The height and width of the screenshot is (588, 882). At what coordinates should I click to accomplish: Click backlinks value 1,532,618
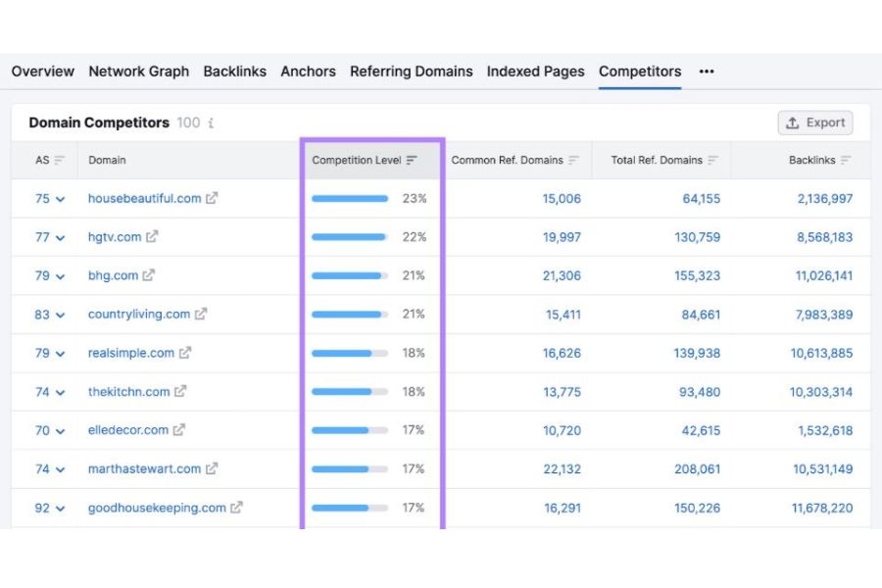[x=825, y=430]
